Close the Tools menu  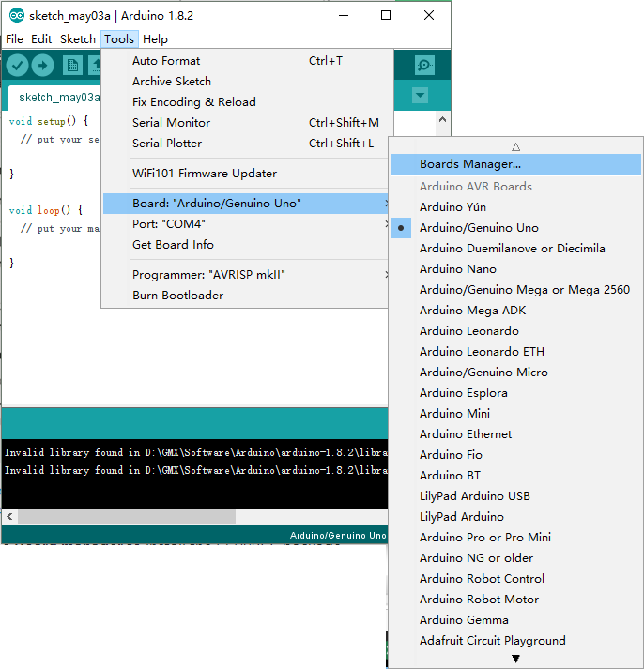pyautogui.click(x=119, y=39)
